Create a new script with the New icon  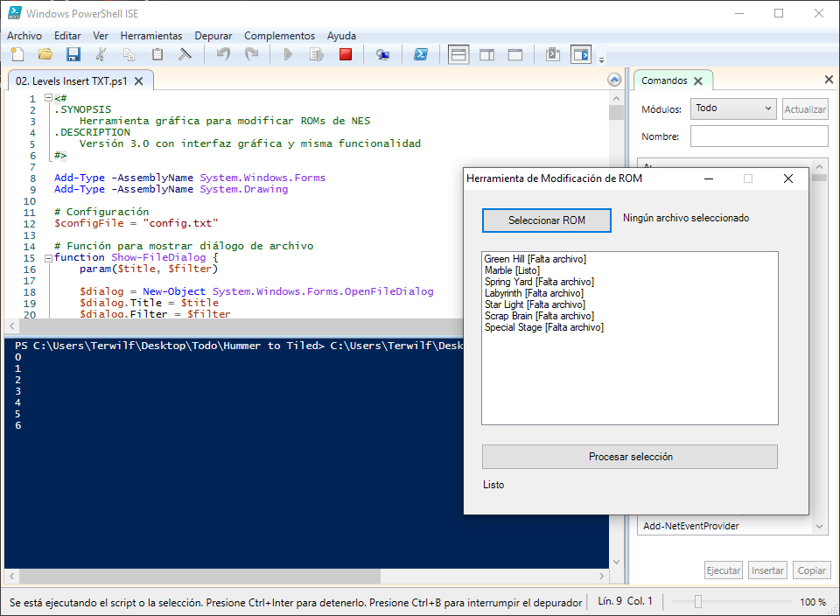click(x=17, y=54)
